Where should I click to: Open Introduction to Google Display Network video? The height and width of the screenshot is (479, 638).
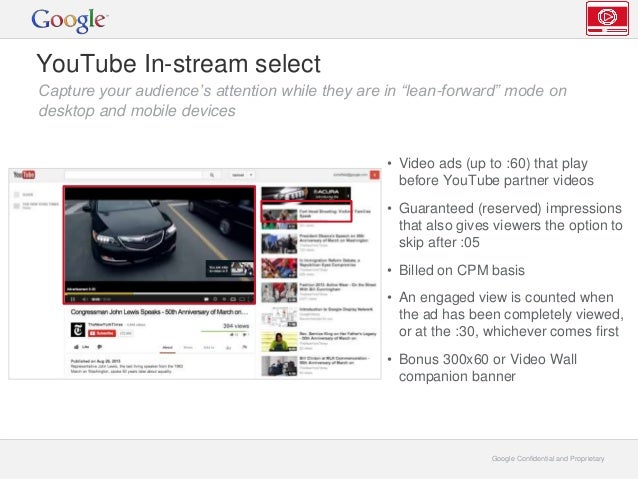[315, 316]
